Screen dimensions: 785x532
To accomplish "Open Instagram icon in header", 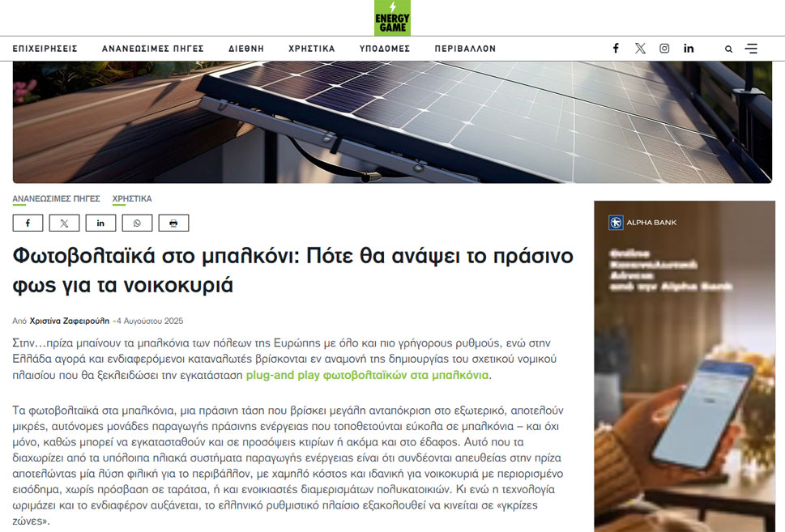I will 664,48.
